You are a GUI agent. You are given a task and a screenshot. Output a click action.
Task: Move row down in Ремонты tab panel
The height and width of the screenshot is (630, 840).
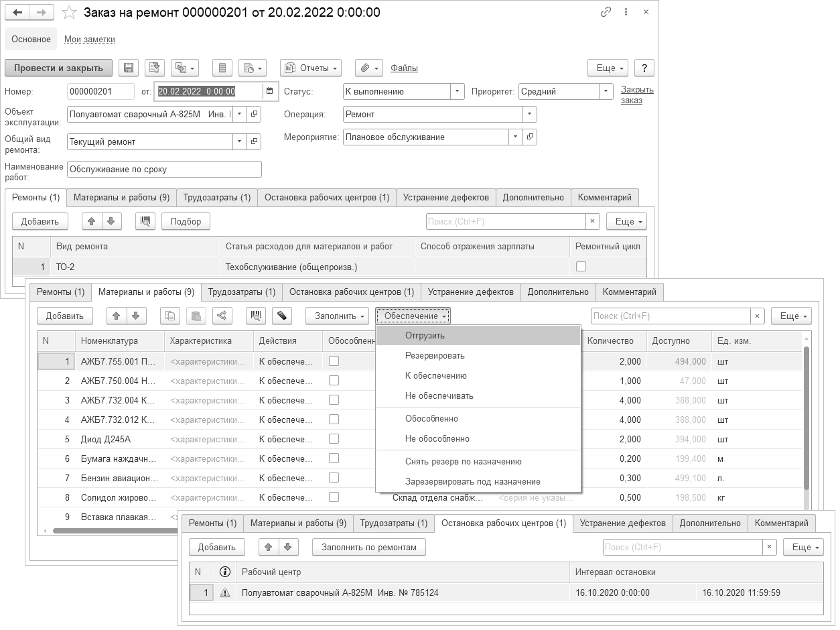click(111, 221)
